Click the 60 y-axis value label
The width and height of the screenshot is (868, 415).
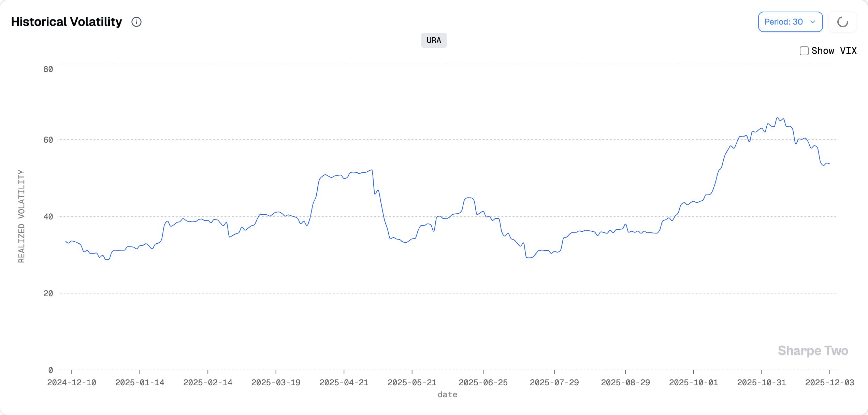(48, 140)
